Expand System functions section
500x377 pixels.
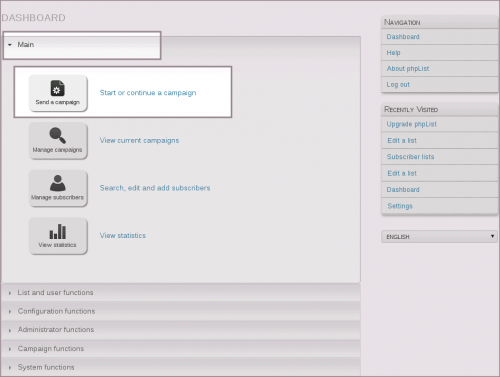coord(181,367)
